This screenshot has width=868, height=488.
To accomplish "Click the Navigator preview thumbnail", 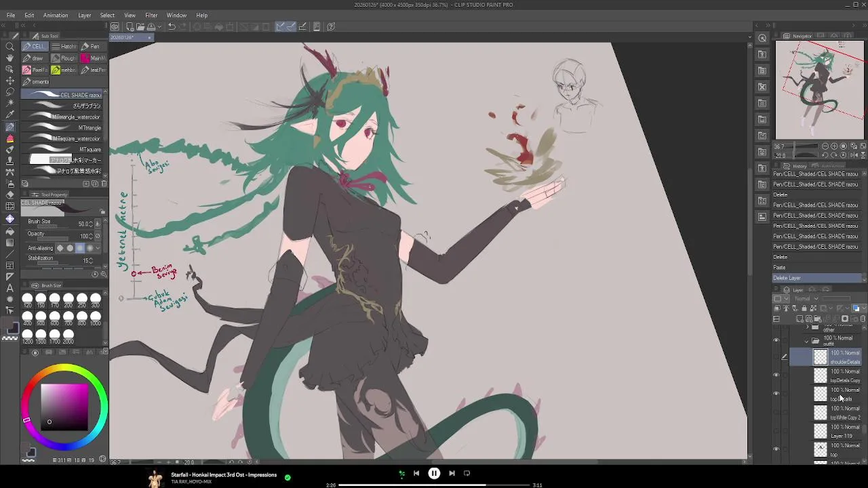I will (820, 89).
